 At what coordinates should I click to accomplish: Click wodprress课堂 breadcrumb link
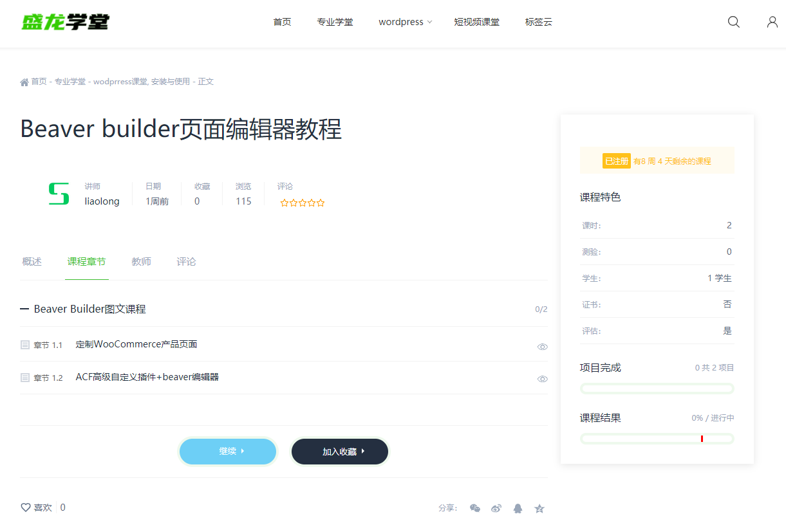pos(120,82)
